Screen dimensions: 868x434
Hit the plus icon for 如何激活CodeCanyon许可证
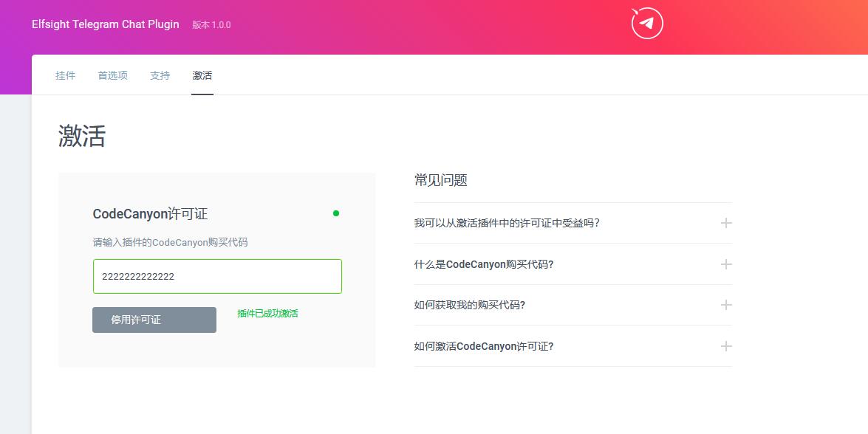[725, 346]
